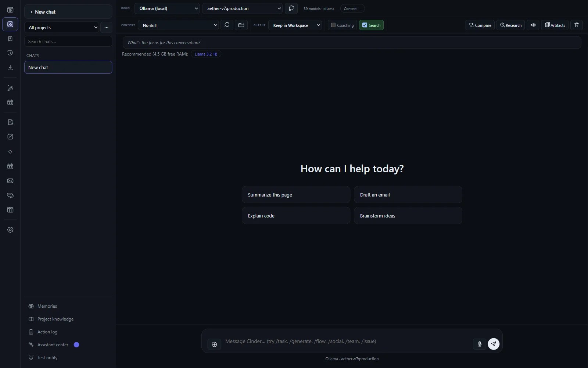Click the plus attach icon in the message box
Image resolution: width=588 pixels, height=368 pixels.
tap(214, 344)
